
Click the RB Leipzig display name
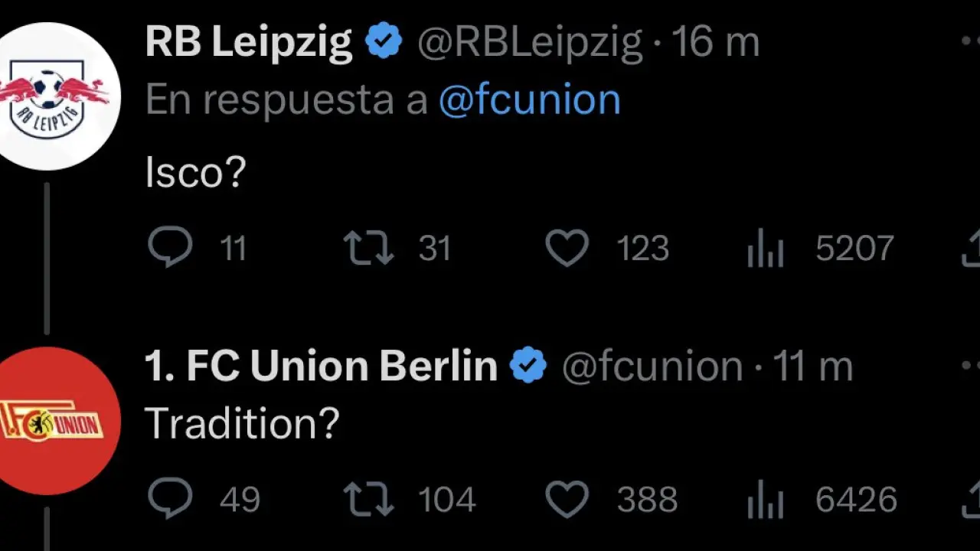[x=249, y=41]
